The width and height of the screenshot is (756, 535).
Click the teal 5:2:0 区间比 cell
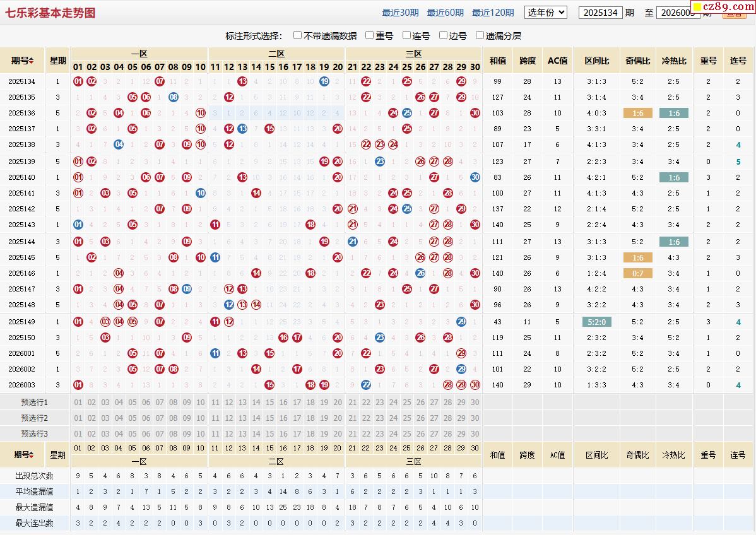click(x=596, y=322)
